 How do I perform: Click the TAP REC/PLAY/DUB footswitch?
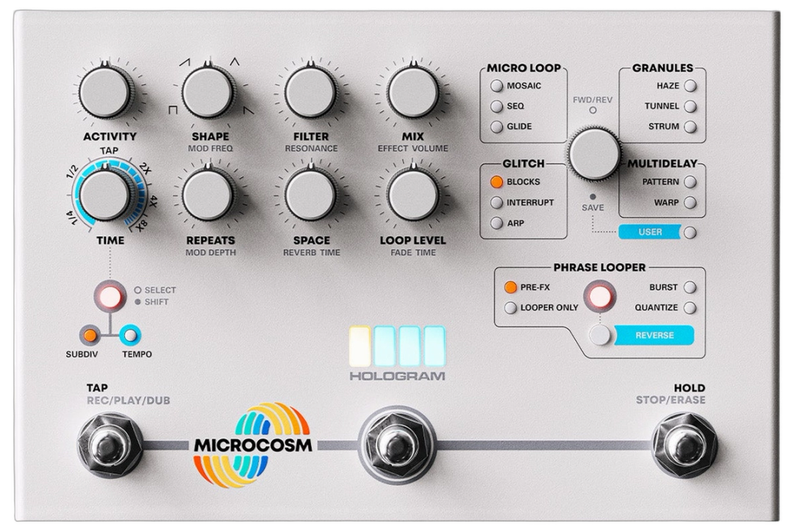[x=108, y=445]
